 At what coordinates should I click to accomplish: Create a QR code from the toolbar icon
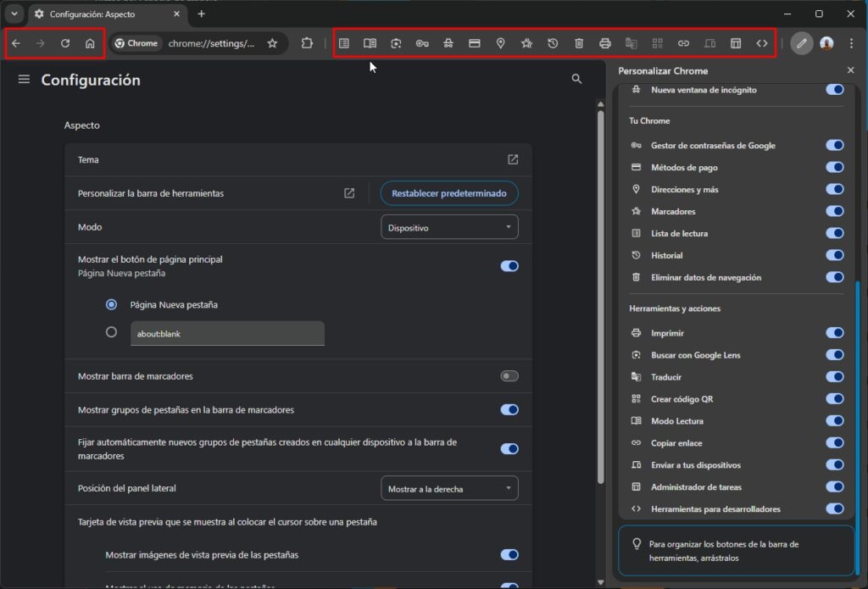[x=657, y=43]
